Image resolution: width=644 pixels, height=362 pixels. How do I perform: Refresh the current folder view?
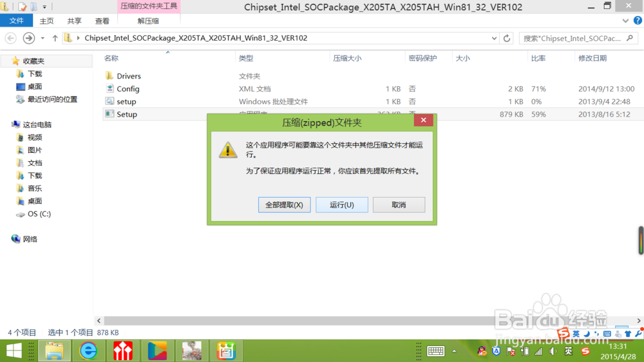click(x=507, y=38)
